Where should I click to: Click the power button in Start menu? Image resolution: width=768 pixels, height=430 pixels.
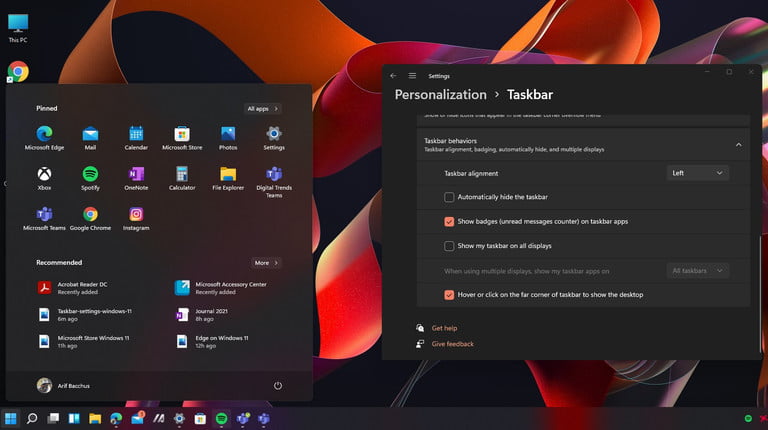pyautogui.click(x=278, y=385)
